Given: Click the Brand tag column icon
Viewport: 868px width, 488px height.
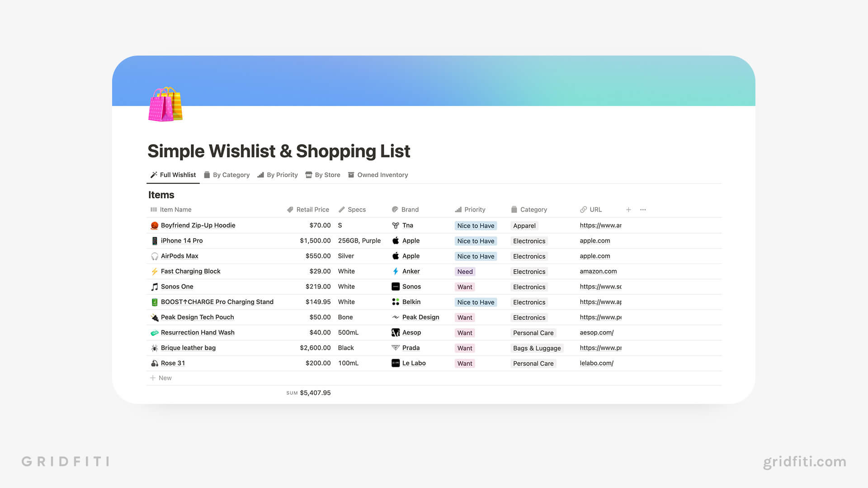Looking at the screenshot, I should click(395, 209).
